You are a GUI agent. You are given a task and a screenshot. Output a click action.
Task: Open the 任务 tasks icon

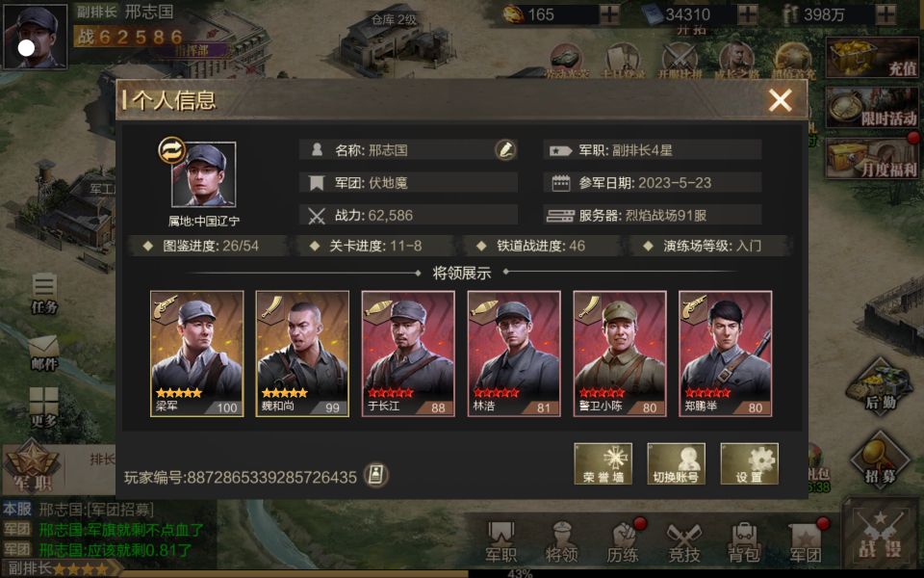click(44, 293)
